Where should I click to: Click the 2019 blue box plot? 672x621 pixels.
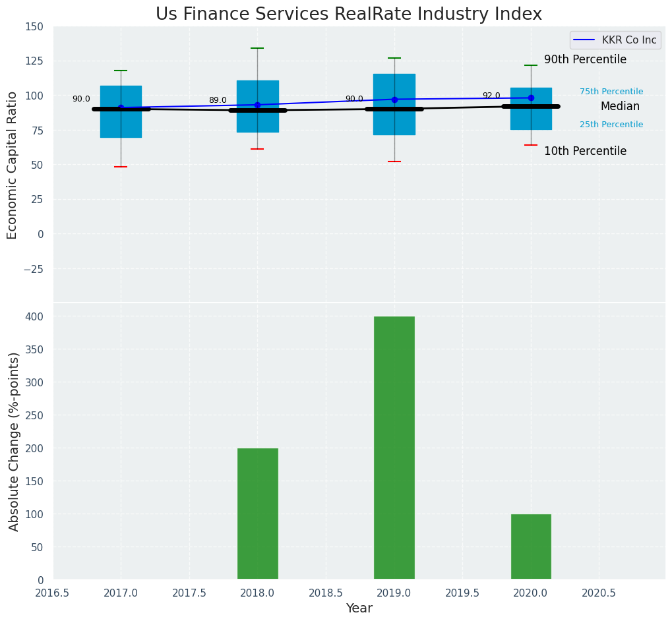coord(394,86)
